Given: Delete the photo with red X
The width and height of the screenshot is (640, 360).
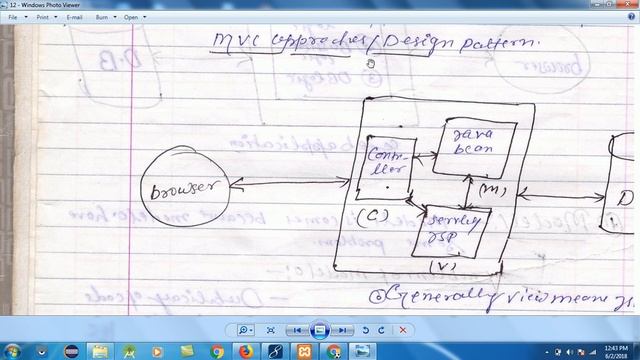Looking at the screenshot, I should coord(403,330).
